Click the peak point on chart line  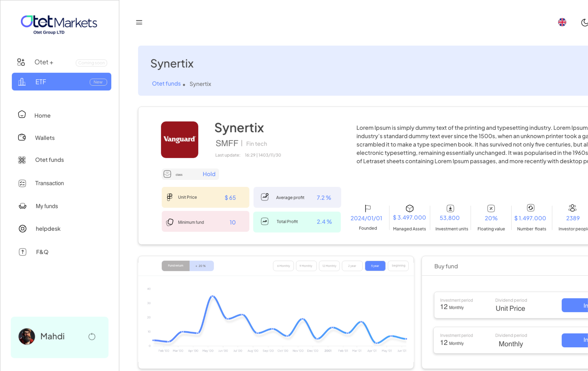(x=212, y=296)
